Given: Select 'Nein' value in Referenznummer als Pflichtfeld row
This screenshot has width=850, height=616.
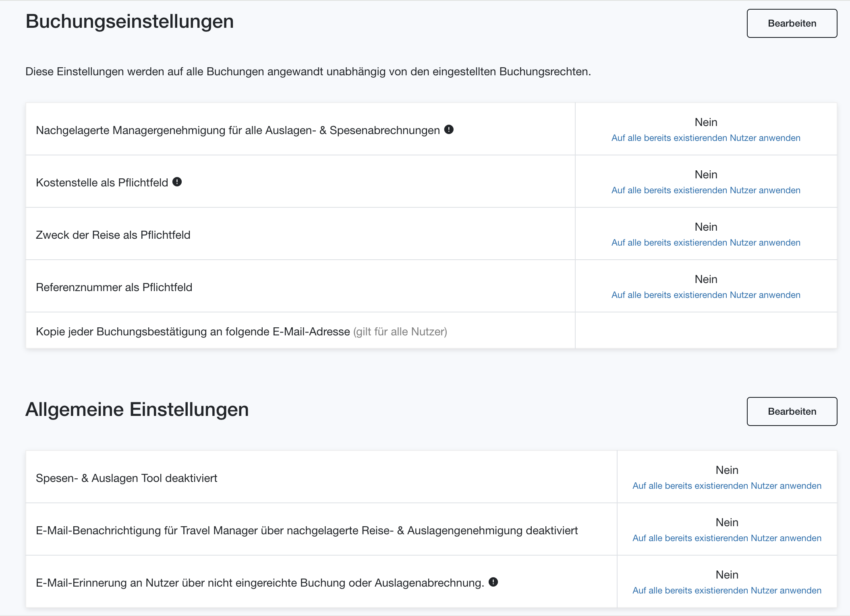Looking at the screenshot, I should coord(706,279).
